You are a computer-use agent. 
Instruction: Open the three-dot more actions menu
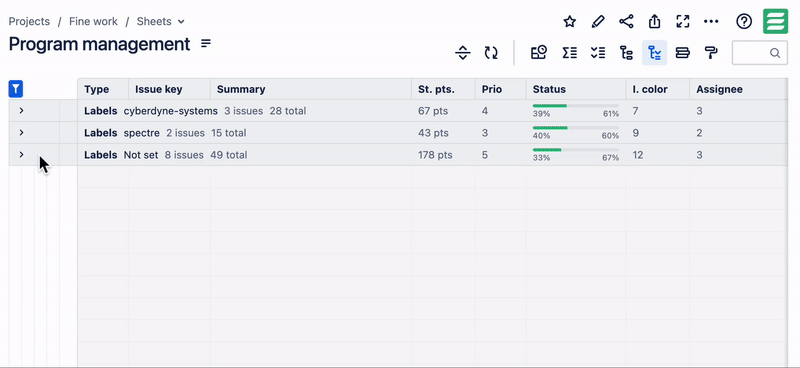(x=711, y=21)
